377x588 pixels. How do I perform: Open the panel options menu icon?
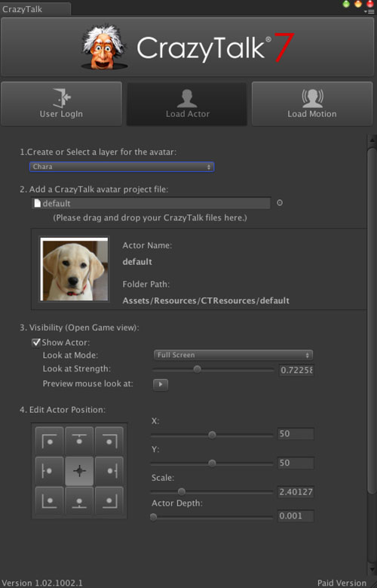[369, 12]
